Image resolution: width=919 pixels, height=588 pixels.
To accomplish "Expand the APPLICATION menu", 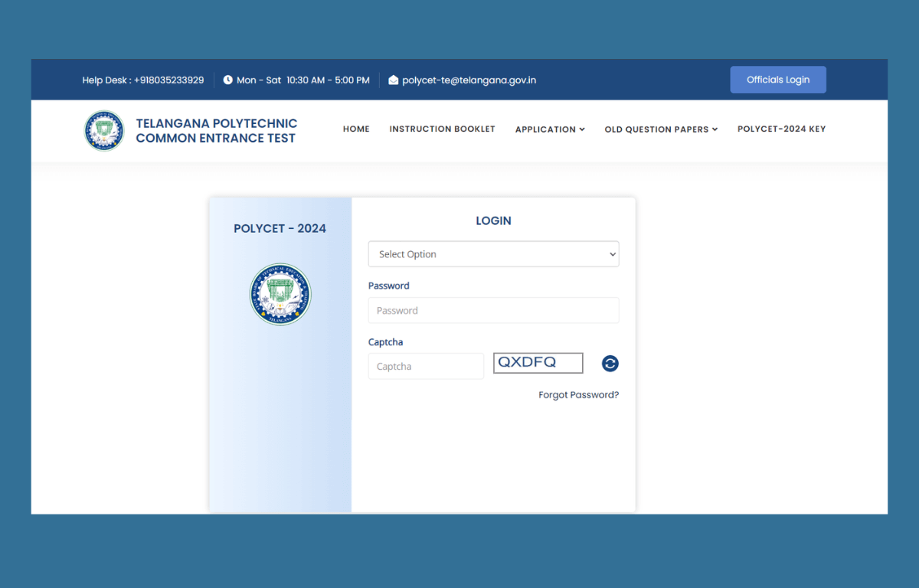I will point(550,129).
